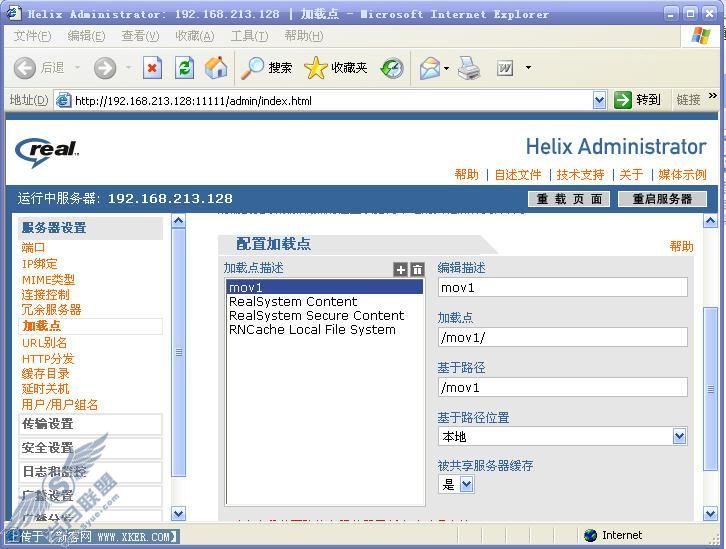Open Mail button dropdown arrow
The height and width of the screenshot is (549, 726).
point(446,68)
